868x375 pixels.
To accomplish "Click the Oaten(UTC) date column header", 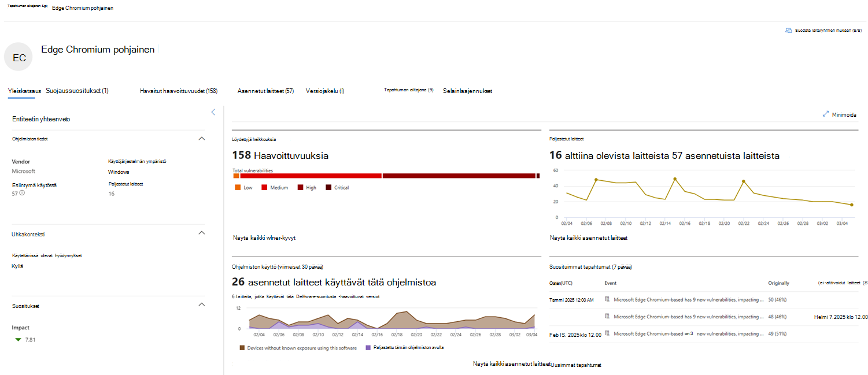I will tap(560, 283).
